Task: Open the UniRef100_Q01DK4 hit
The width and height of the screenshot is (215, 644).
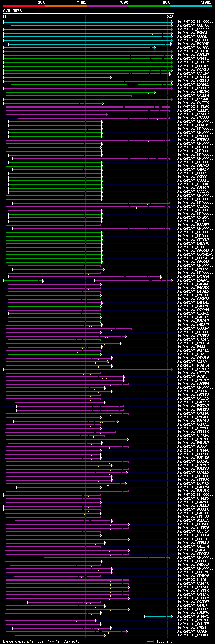Action: pos(193,96)
